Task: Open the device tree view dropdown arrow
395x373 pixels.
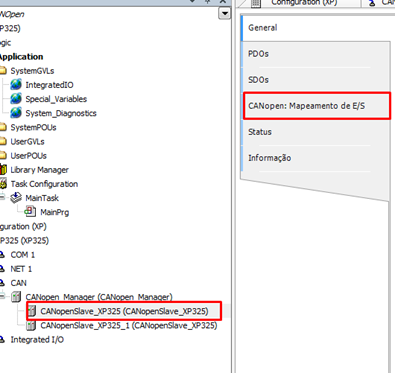Action: point(225,14)
